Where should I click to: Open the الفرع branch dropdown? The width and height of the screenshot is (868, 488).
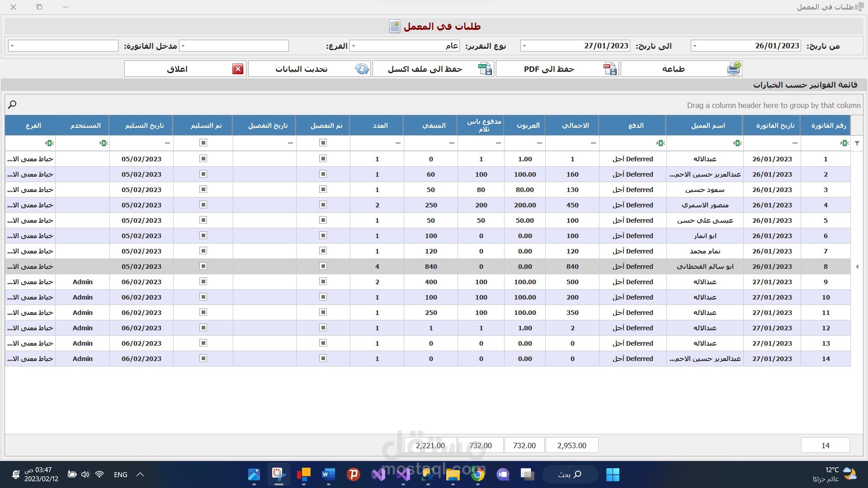click(x=183, y=46)
